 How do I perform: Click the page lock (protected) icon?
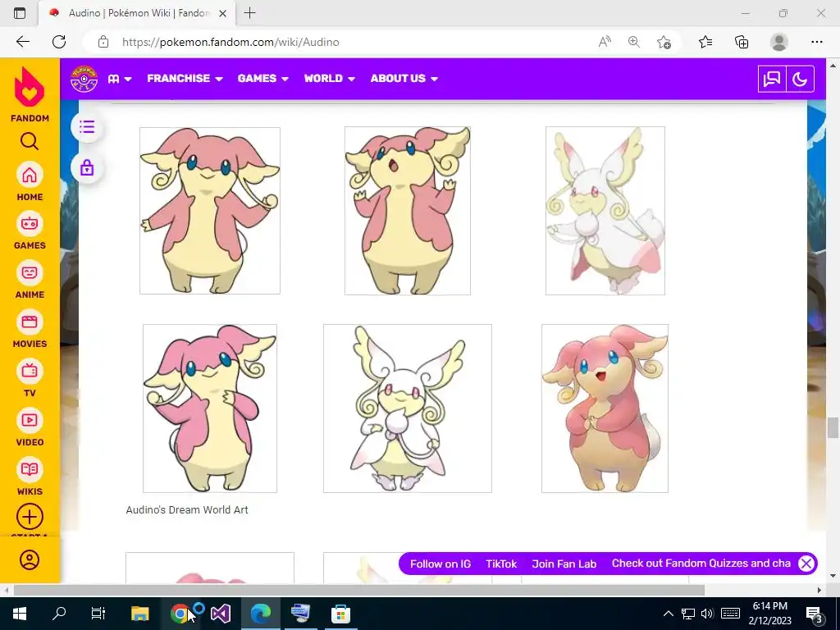pyautogui.click(x=87, y=168)
